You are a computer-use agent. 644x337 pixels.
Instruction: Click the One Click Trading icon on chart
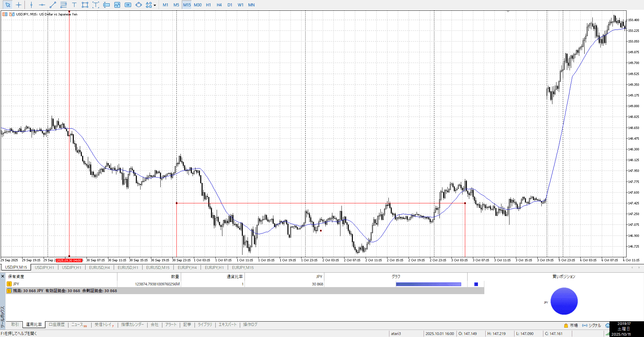pyautogui.click(x=5, y=14)
